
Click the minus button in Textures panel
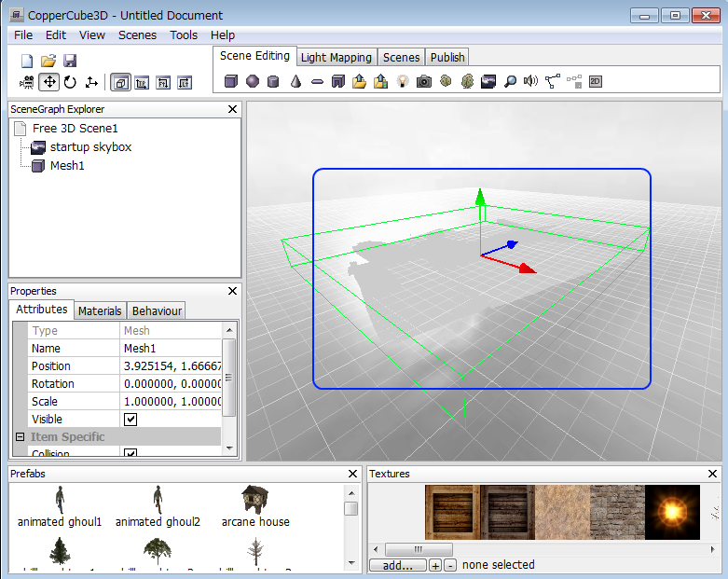coord(450,565)
